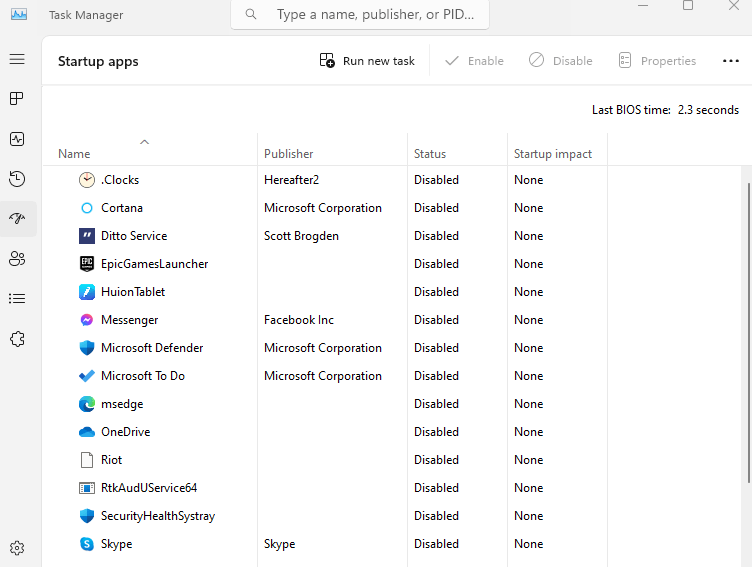Open the Details page in sidebar
This screenshot has height=567, width=752.
coord(17,299)
